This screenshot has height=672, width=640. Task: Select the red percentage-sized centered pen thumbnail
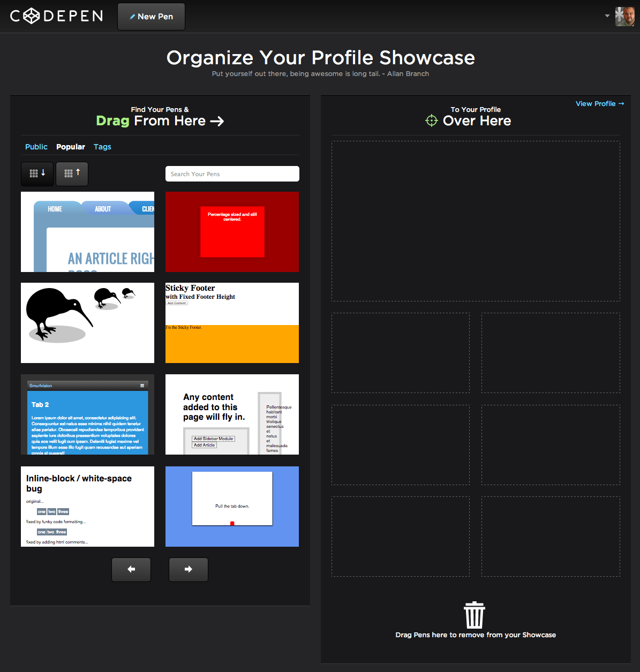(x=232, y=231)
